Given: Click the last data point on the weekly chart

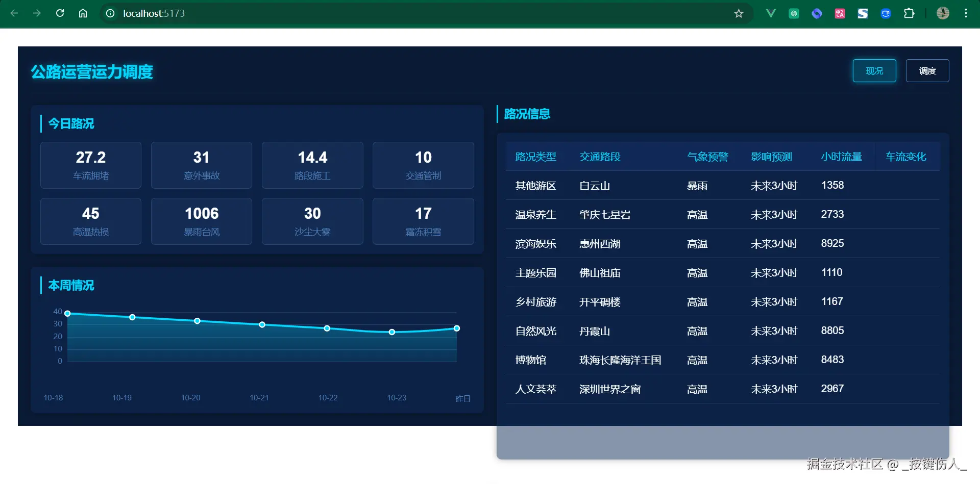Looking at the screenshot, I should (457, 328).
